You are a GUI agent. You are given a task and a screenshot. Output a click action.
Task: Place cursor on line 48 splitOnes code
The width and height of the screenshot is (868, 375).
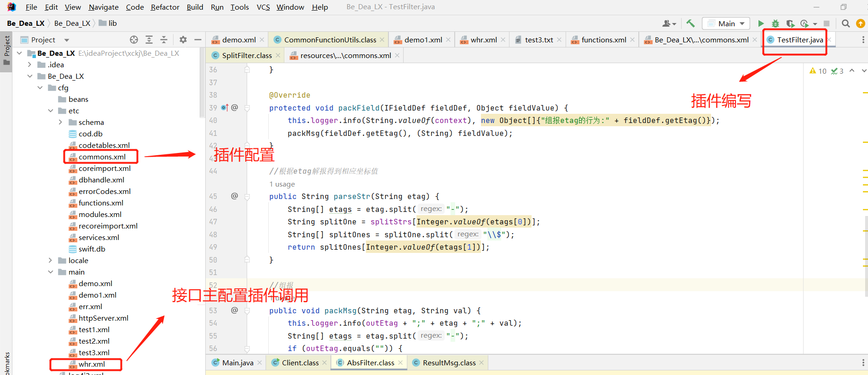(400, 234)
